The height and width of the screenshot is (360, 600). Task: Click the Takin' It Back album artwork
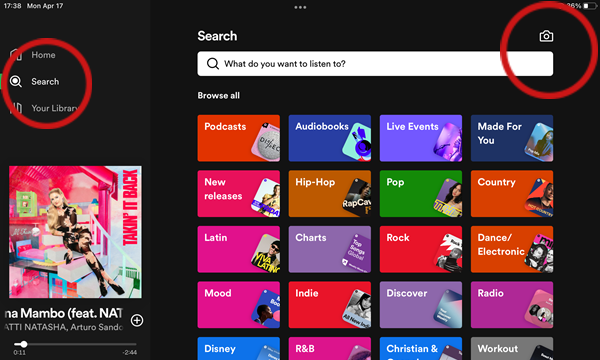(75, 232)
